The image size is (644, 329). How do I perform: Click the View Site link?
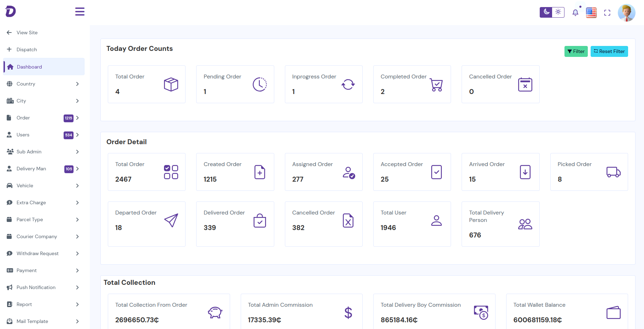[27, 33]
